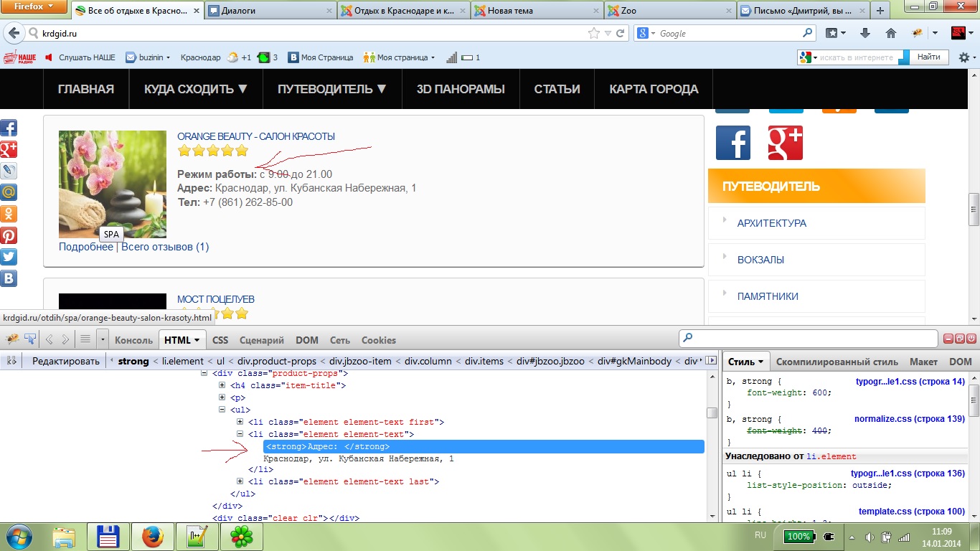Activate Firebug element inspector arrow tool
This screenshot has width=980, height=551.
30,339
